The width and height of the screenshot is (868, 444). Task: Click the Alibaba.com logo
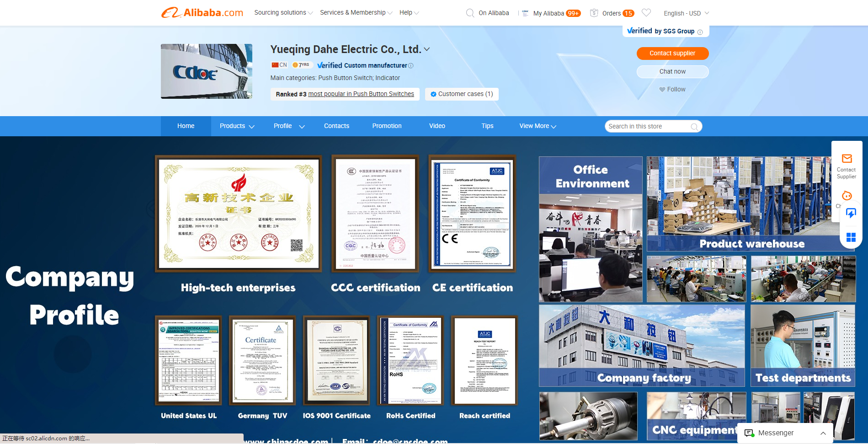[202, 12]
